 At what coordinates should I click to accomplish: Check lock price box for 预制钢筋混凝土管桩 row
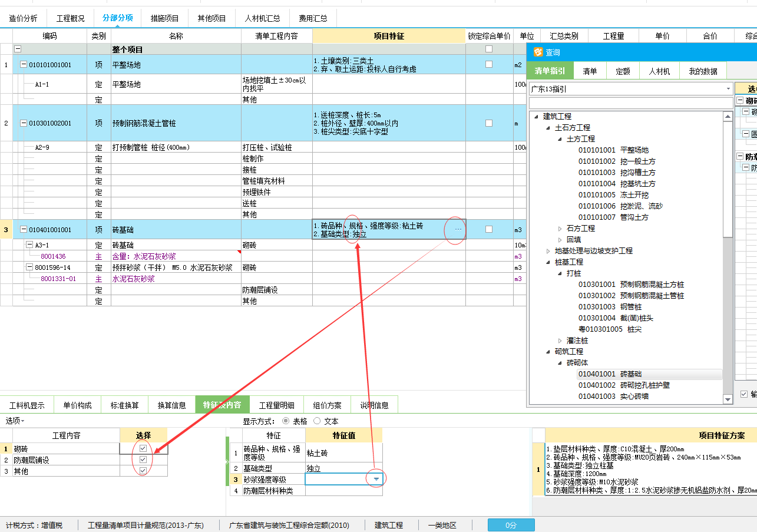488,123
